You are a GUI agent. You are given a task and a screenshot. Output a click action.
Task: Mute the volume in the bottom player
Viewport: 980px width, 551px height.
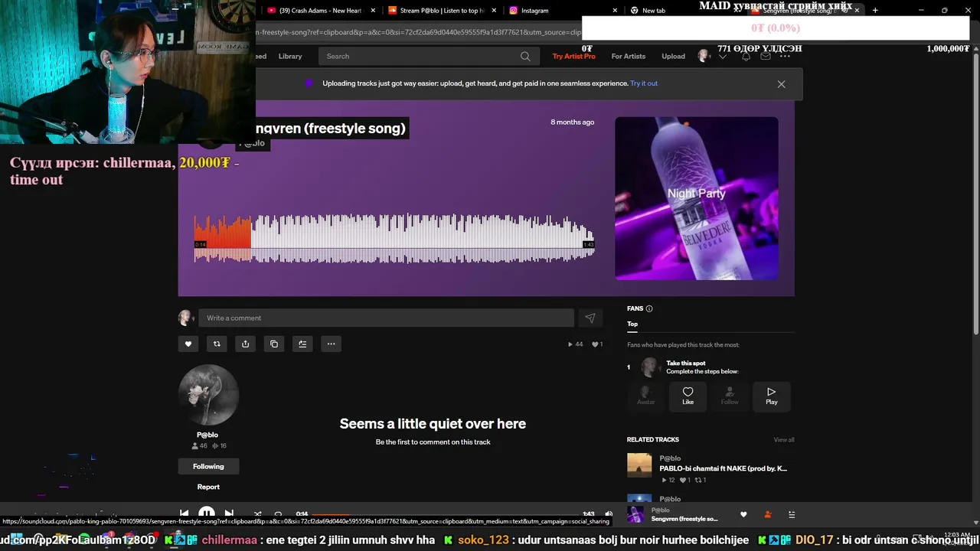pyautogui.click(x=609, y=514)
